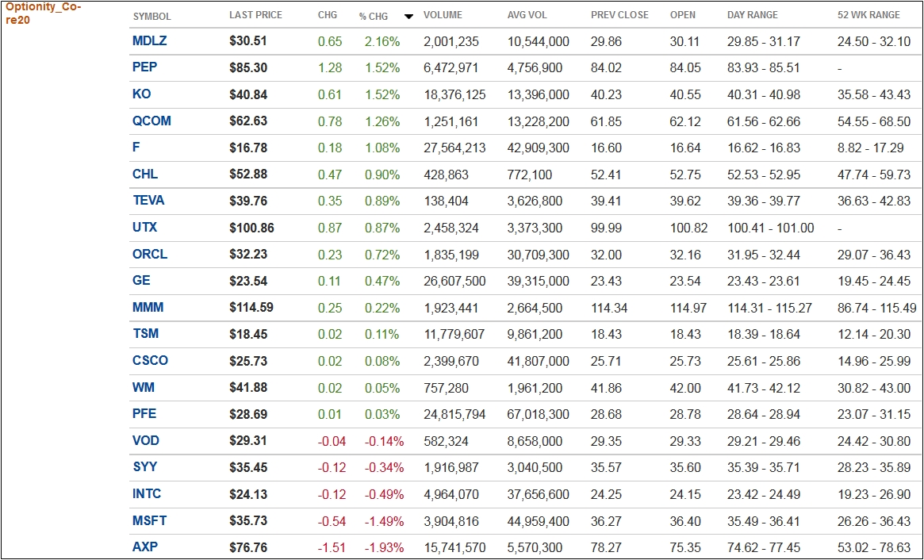924x560 pixels.
Task: Open the SYY ticker symbol link
Action: [145, 467]
